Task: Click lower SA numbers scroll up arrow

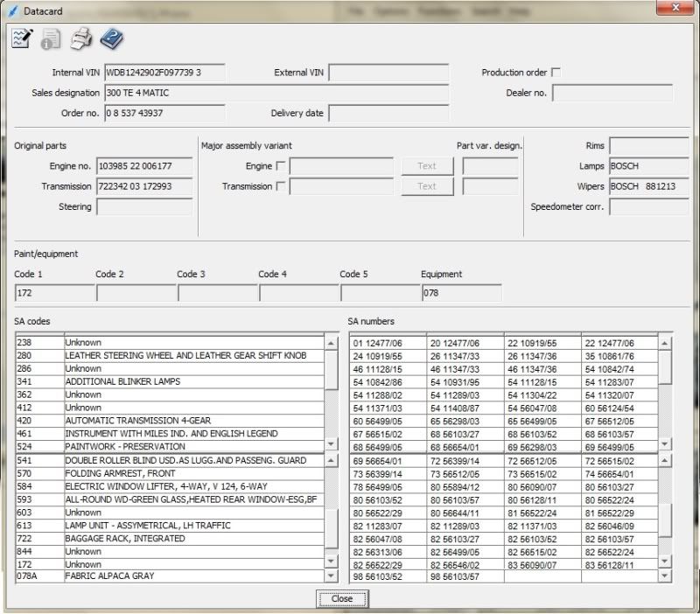Action: tap(665, 460)
